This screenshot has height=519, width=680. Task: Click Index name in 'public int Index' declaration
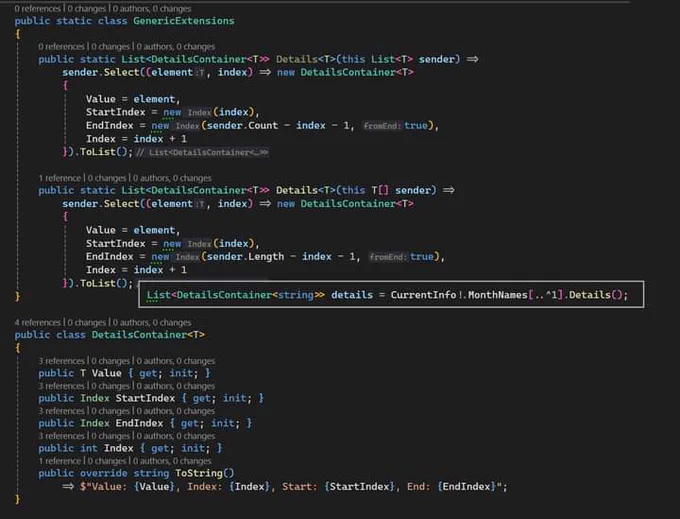(118, 448)
